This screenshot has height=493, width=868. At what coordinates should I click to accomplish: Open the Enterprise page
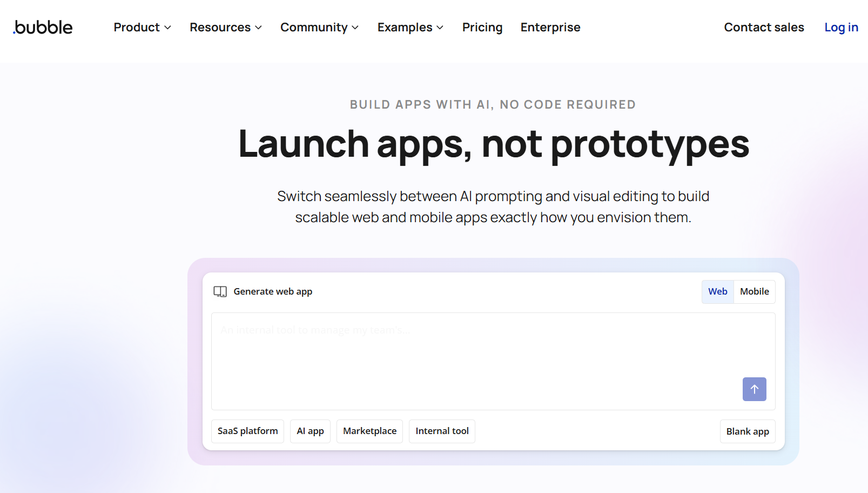(550, 27)
